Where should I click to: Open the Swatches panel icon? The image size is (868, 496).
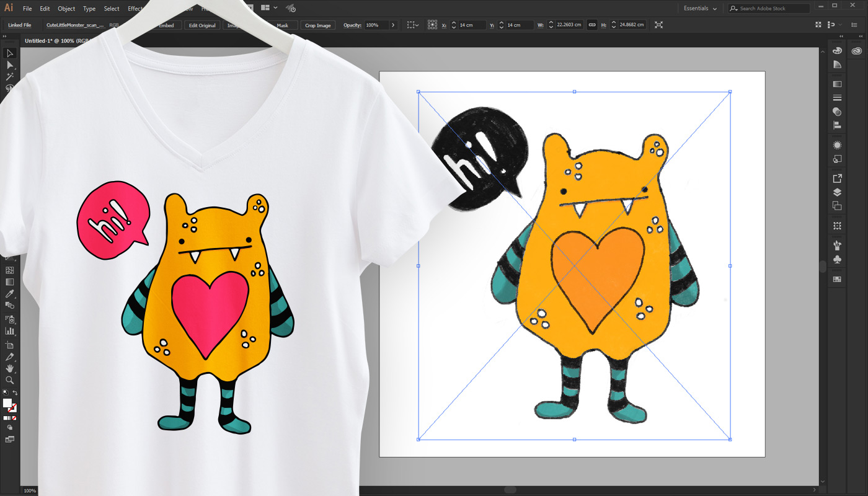click(837, 279)
